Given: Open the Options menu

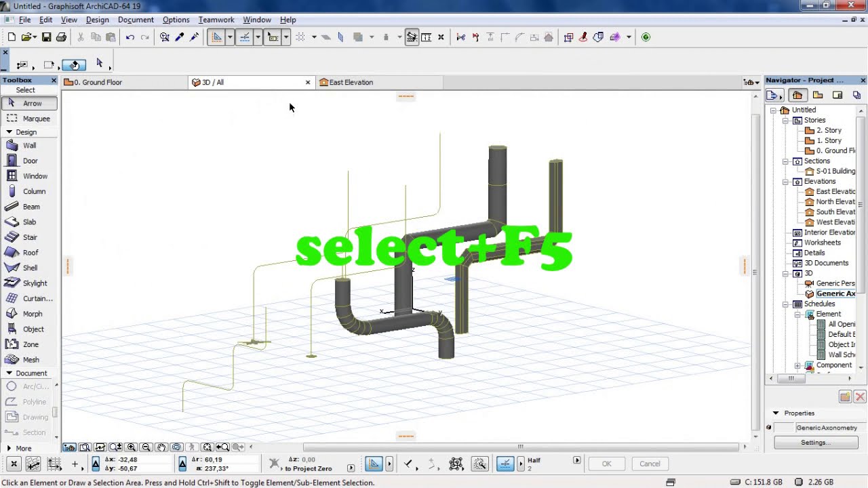Looking at the screenshot, I should point(176,20).
